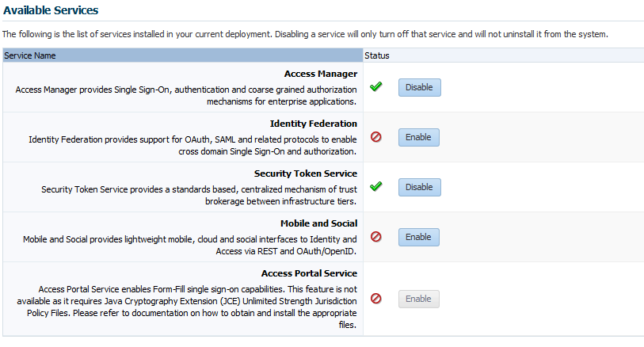Click the Identity Federation description mentioning OAuth, SAML
Image resolution: width=644 pixels, height=347 pixels.
click(192, 145)
